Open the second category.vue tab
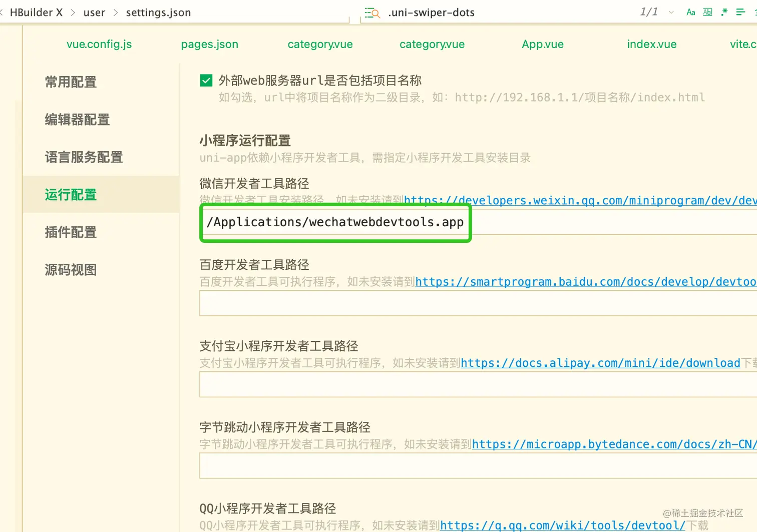 [432, 44]
